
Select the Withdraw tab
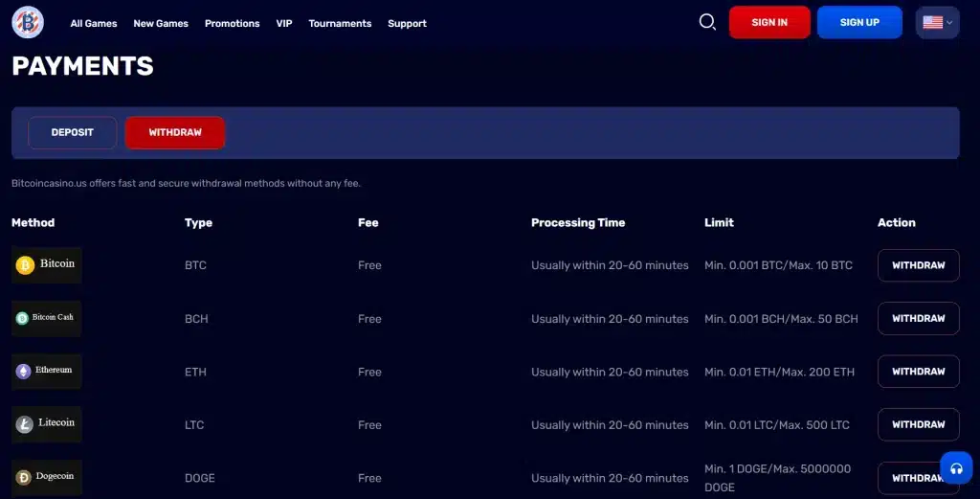point(175,132)
